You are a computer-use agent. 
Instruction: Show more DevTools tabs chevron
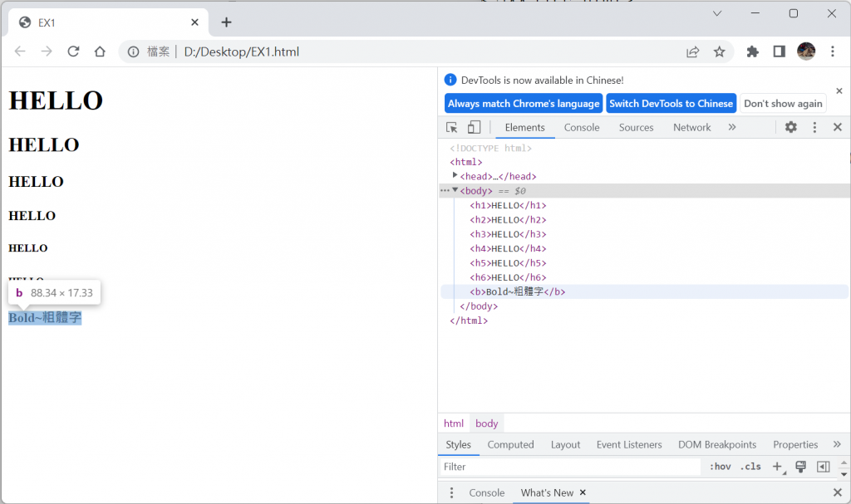click(732, 127)
